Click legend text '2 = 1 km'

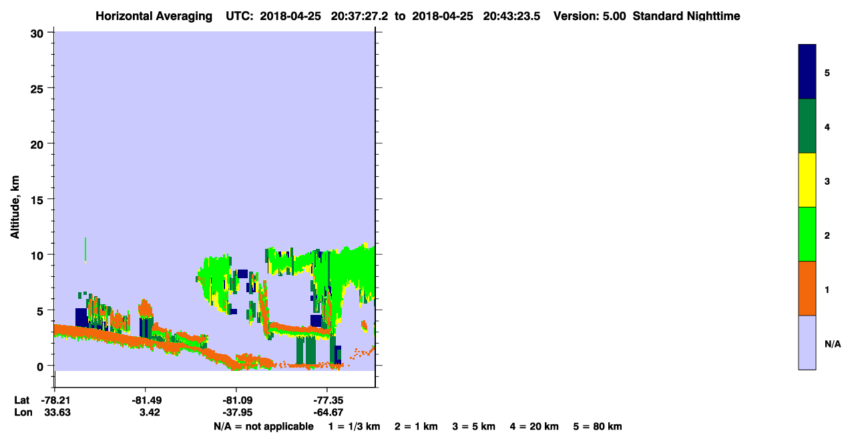(416, 426)
